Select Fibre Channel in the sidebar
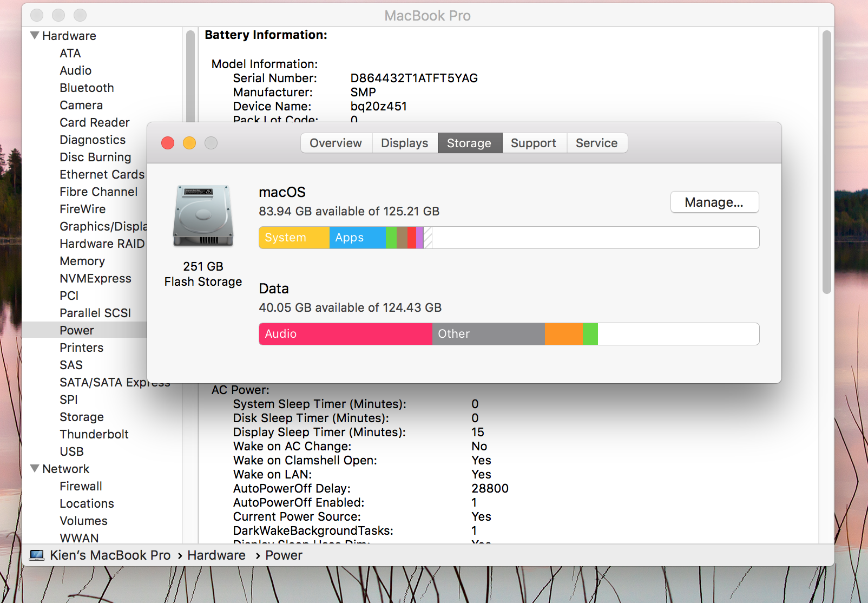 98,192
